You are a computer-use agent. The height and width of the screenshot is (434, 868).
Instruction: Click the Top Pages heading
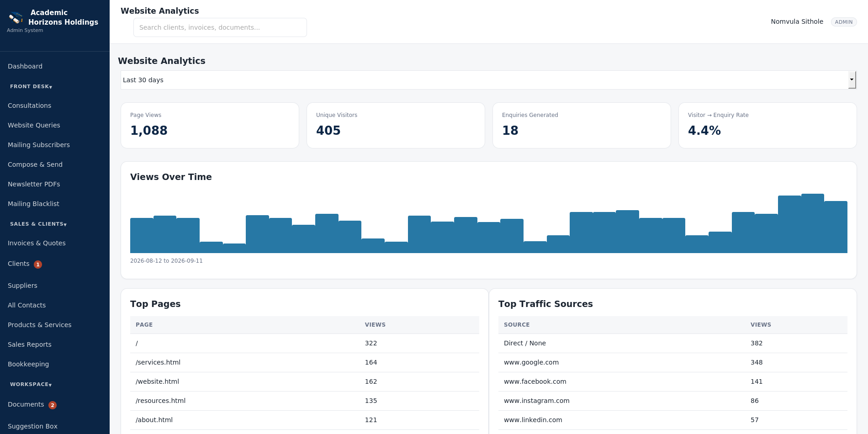point(155,304)
